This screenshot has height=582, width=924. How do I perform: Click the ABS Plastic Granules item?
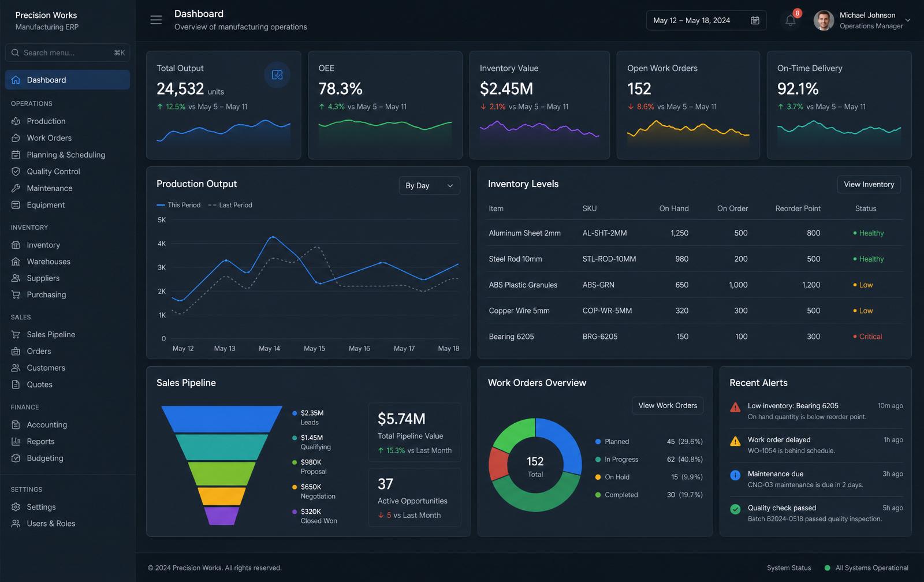pyautogui.click(x=523, y=285)
